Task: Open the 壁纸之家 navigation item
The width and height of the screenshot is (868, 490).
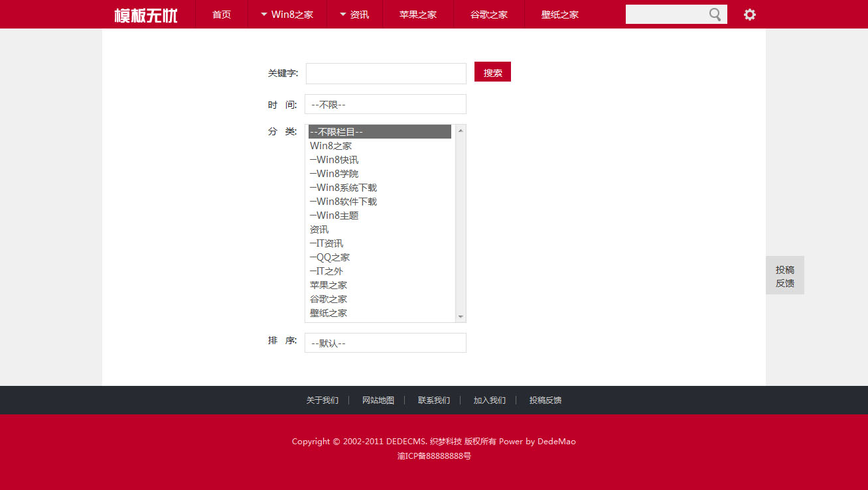Action: [560, 15]
